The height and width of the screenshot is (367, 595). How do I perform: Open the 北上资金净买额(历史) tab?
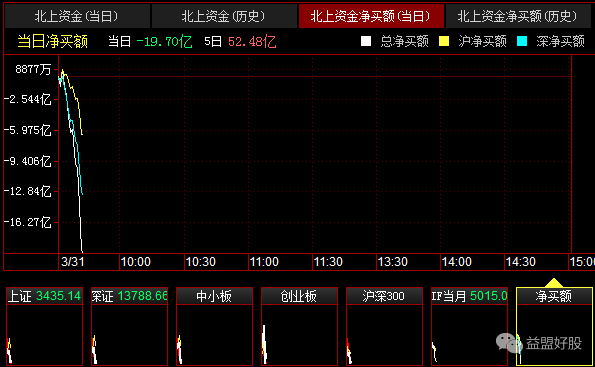click(518, 16)
